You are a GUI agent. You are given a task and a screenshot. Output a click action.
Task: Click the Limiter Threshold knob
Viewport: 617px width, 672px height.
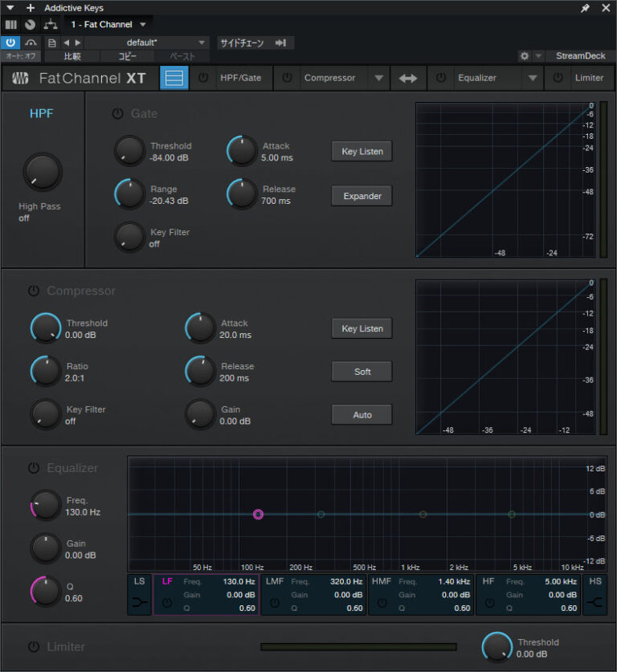(x=496, y=647)
